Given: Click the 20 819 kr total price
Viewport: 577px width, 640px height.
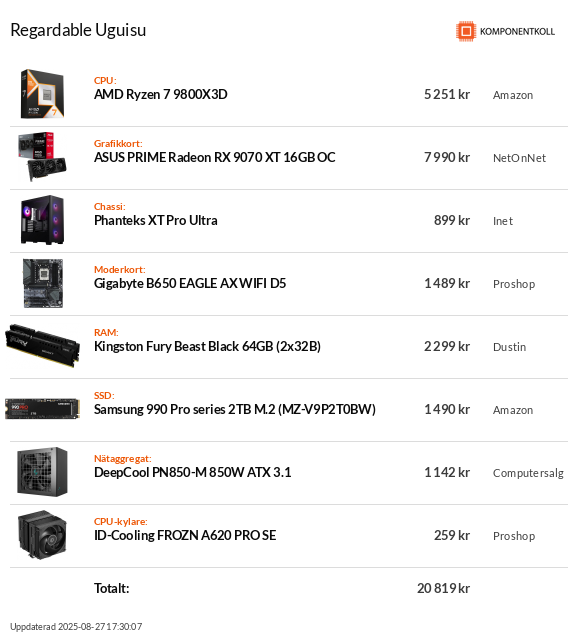Looking at the screenshot, I should (443, 588).
